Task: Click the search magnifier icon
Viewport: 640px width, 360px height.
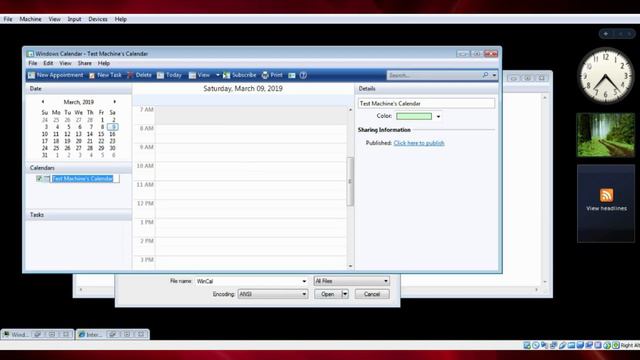Action: (485, 75)
